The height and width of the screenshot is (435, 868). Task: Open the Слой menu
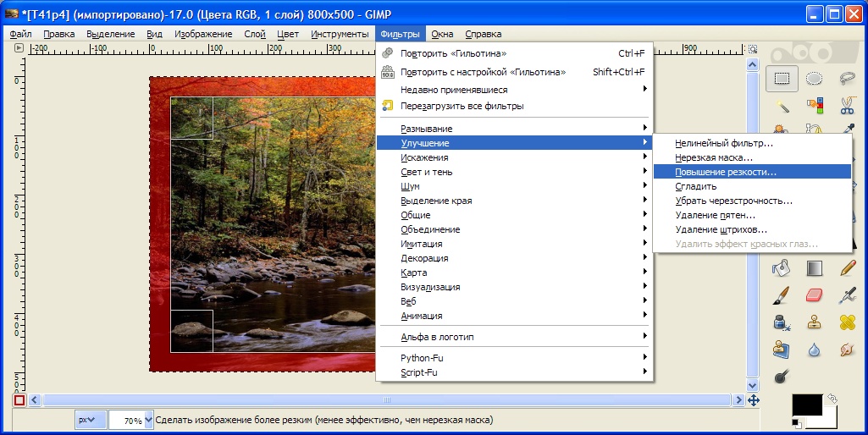tap(255, 35)
